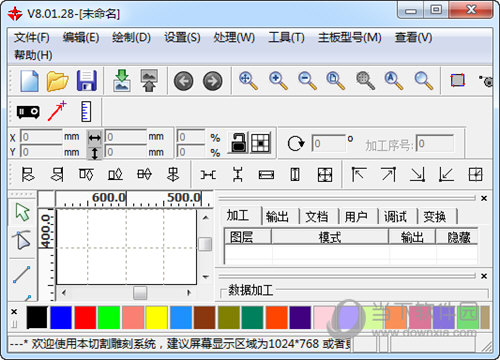500x360 pixels.
Task: Choose the line drawing tool
Action: coord(22,275)
